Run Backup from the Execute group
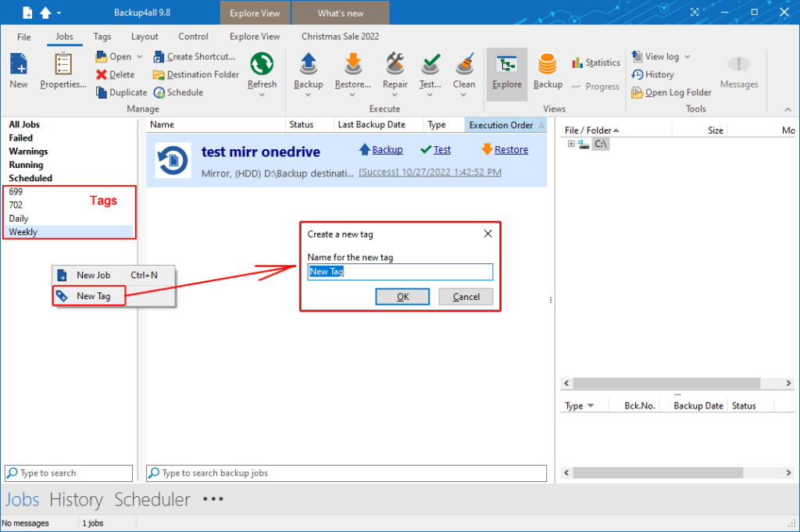The width and height of the screenshot is (800, 532). [x=308, y=71]
